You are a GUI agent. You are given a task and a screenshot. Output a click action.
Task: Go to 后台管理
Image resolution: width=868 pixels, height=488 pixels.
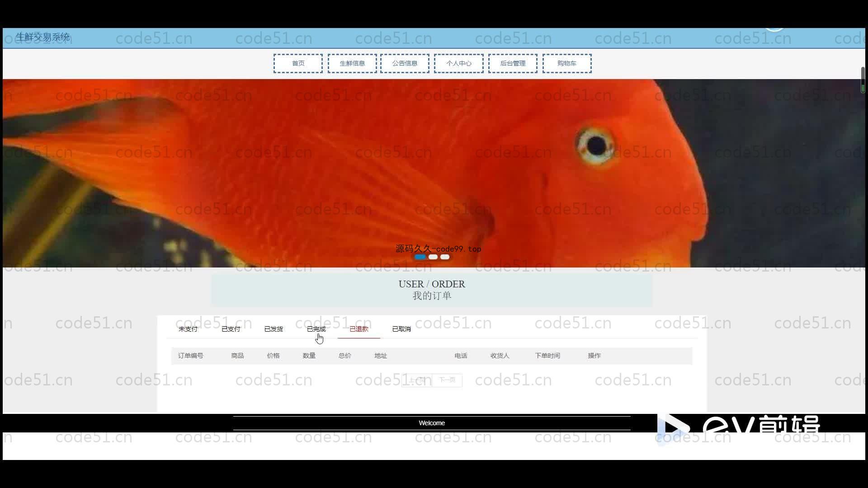(x=513, y=63)
